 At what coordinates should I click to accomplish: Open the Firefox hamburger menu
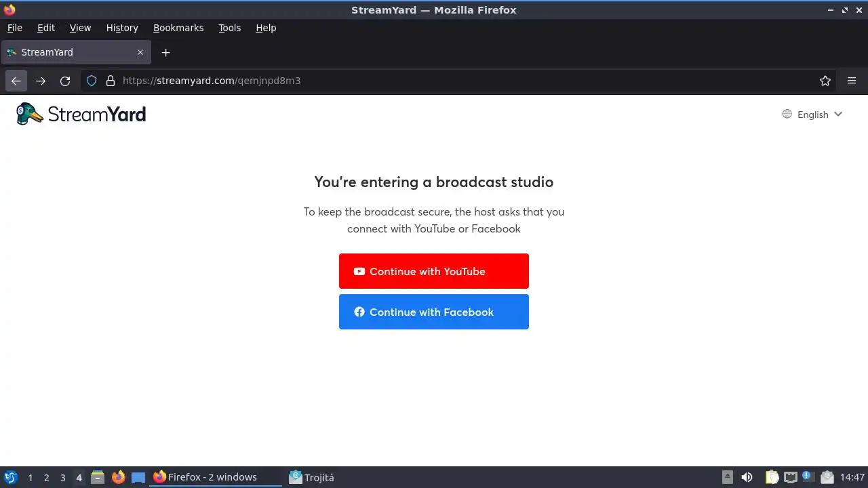852,81
